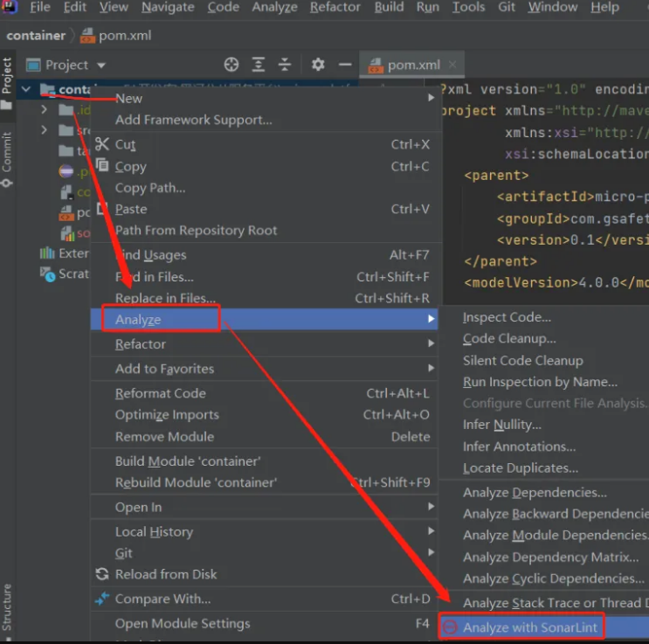Open the Help menu

[604, 7]
